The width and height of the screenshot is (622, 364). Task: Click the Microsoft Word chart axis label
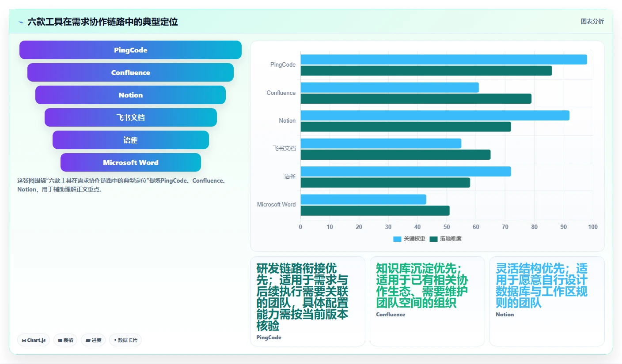276,205
